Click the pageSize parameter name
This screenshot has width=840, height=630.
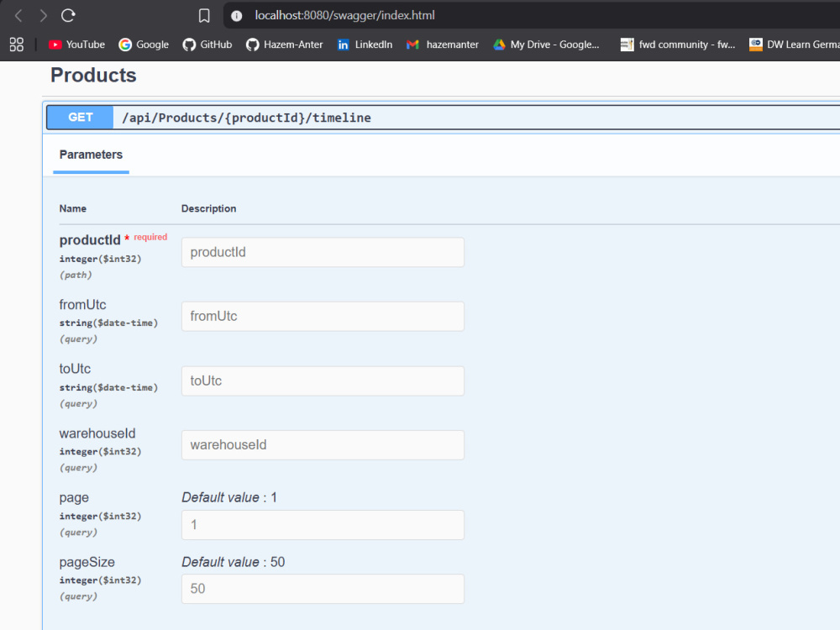(x=87, y=563)
